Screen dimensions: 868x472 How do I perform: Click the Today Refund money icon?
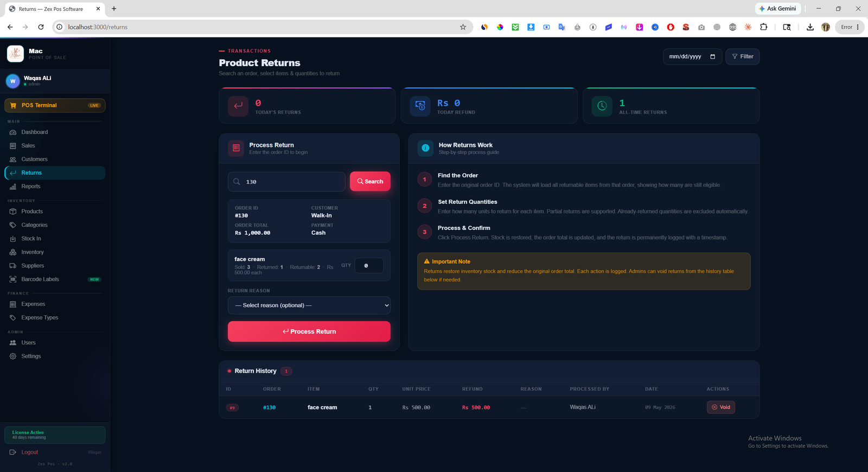420,106
